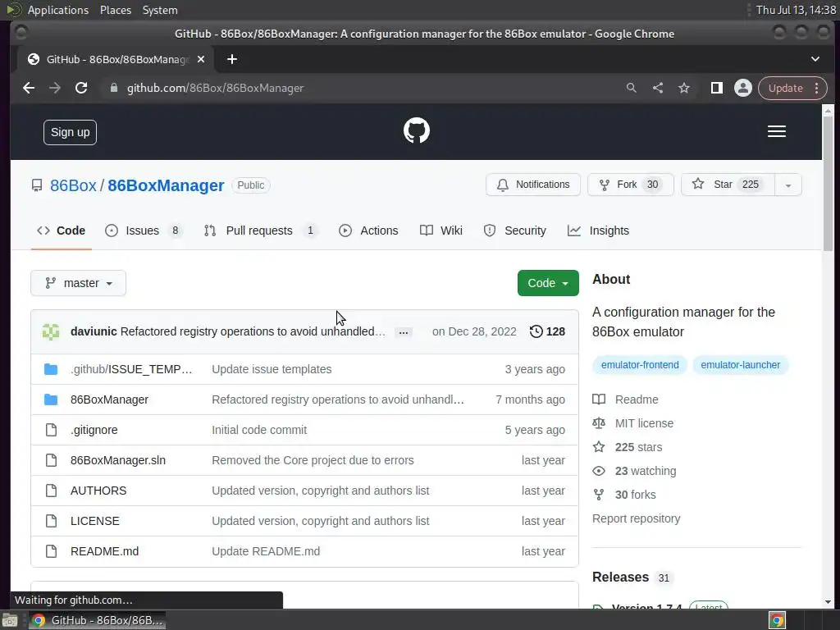Click the 86BoxManager folder icon
The width and height of the screenshot is (840, 630).
(51, 399)
